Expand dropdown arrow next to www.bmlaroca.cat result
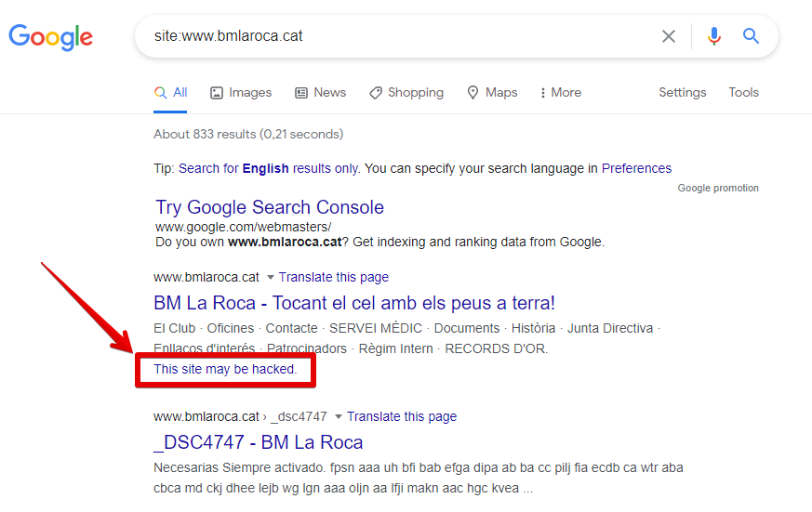Screen dimensions: 812x512 (271, 278)
